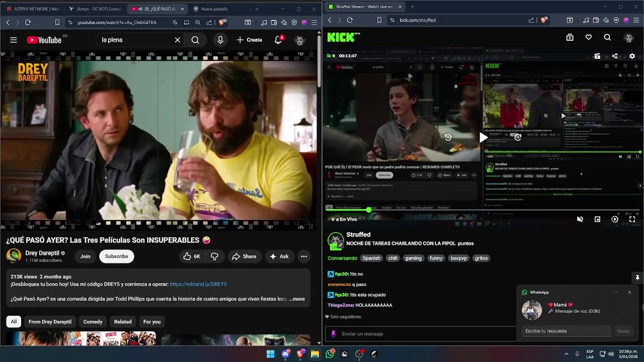
Task: Jump to live with 'Ir a En Vivo'
Action: [344, 219]
